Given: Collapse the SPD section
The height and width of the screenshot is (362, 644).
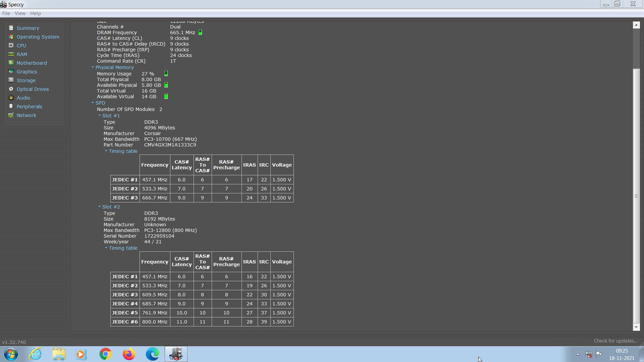Looking at the screenshot, I should (93, 103).
